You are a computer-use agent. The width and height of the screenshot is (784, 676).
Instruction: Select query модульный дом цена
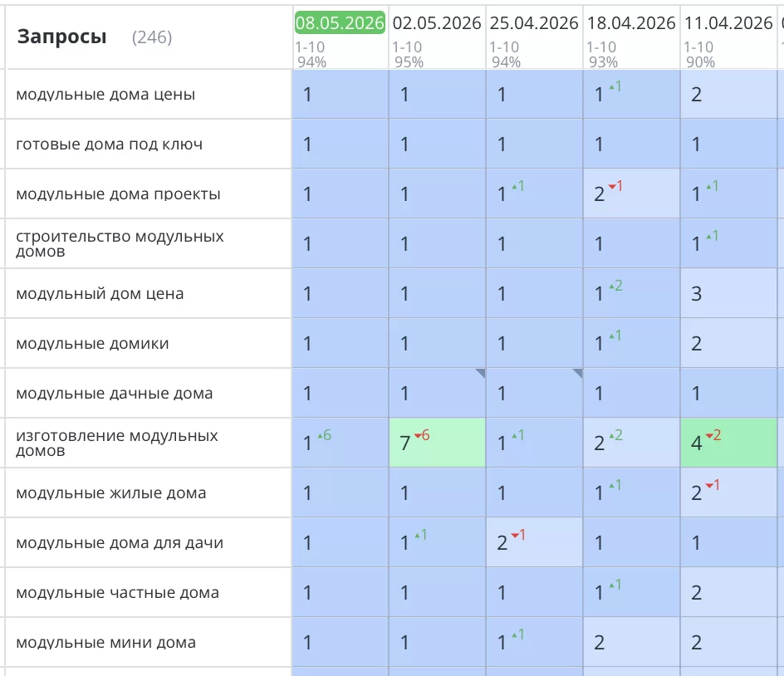100,293
